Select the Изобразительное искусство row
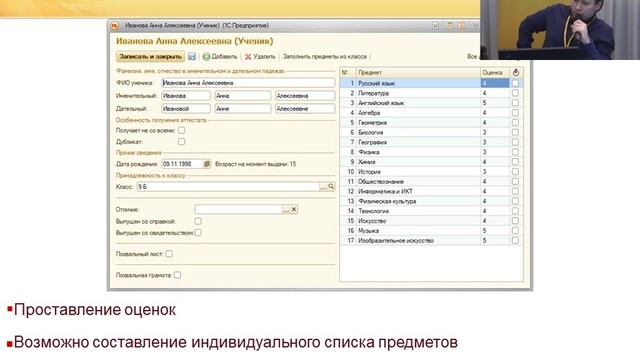The height and width of the screenshot is (360, 640). pos(431,240)
